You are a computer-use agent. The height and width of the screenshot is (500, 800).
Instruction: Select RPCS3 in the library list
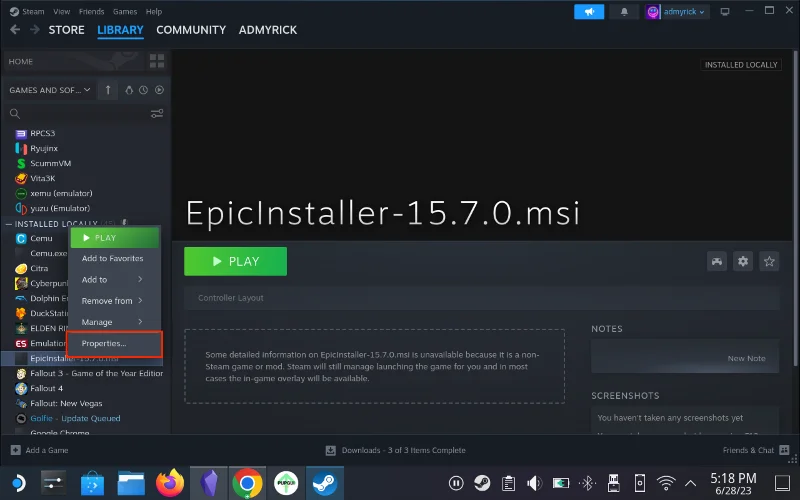pyautogui.click(x=42, y=133)
